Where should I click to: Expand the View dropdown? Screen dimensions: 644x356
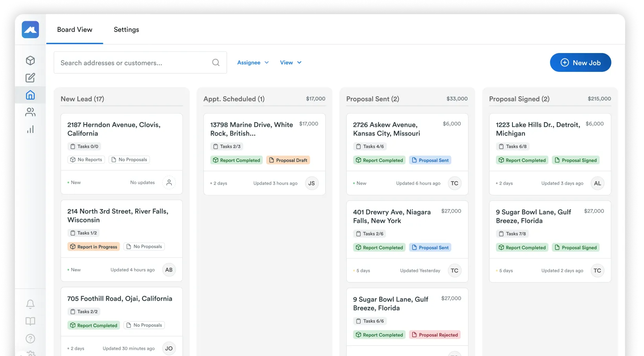click(291, 62)
